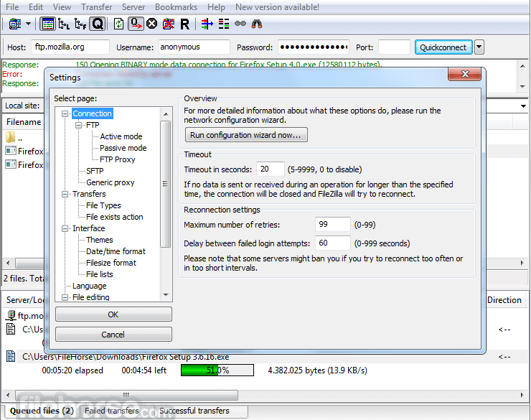Toggle directory comparison icon
The image size is (531, 420).
tap(223, 24)
